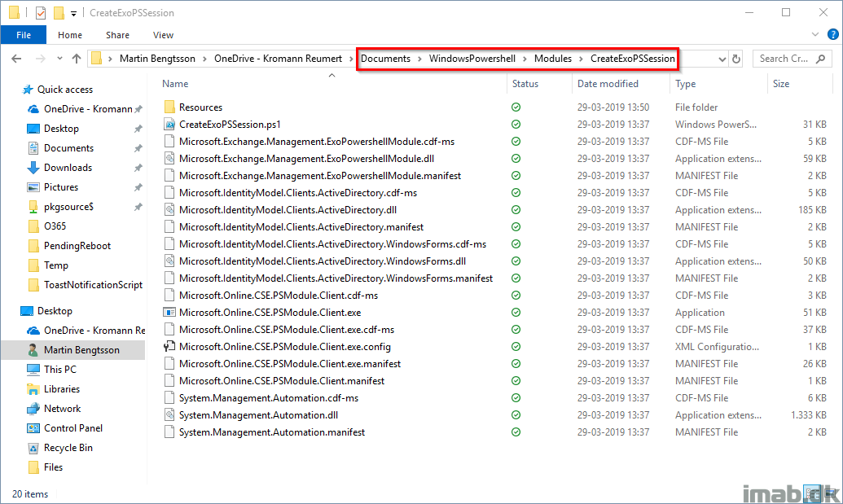Screen dimensions: 843x504
Task: Open the File menu tab
Action: pyautogui.click(x=23, y=35)
